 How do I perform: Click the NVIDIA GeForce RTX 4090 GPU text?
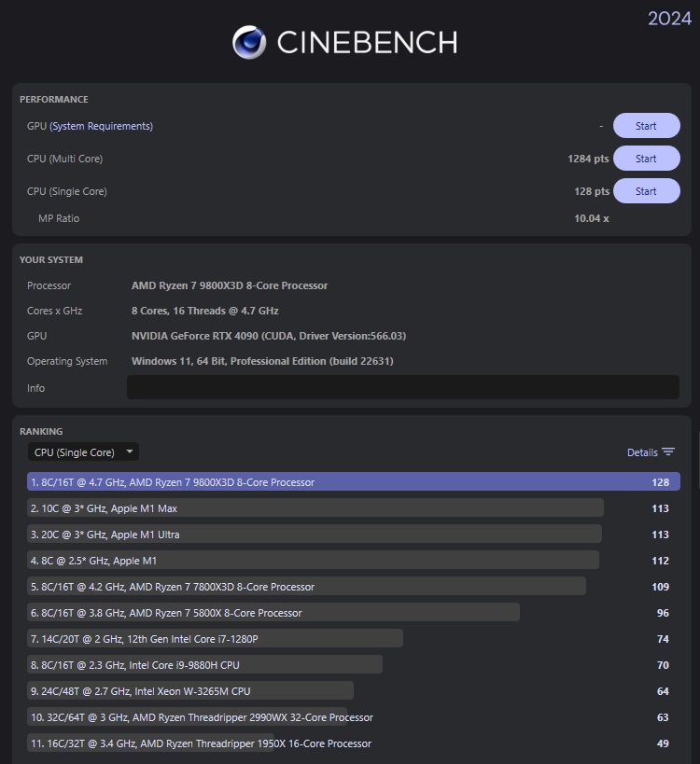click(269, 336)
